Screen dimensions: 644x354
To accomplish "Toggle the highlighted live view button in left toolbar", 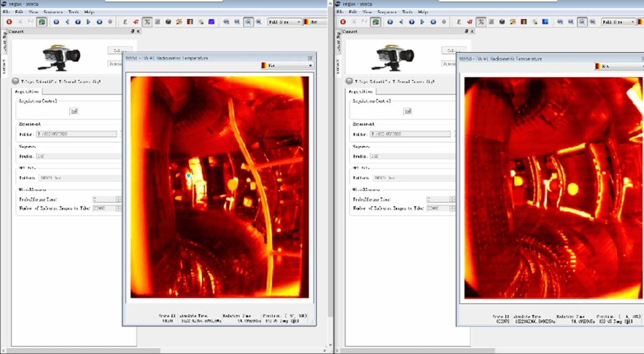I will pos(42,22).
